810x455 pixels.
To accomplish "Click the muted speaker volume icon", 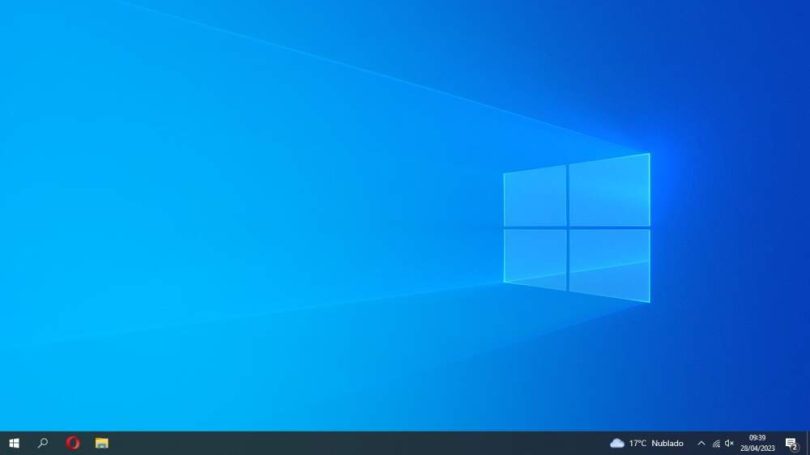I will click(729, 443).
